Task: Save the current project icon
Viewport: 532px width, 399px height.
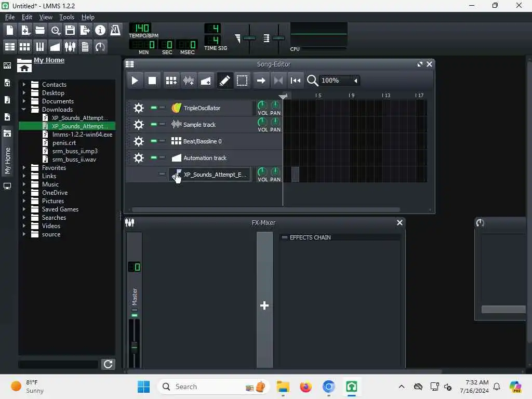Action: click(70, 31)
